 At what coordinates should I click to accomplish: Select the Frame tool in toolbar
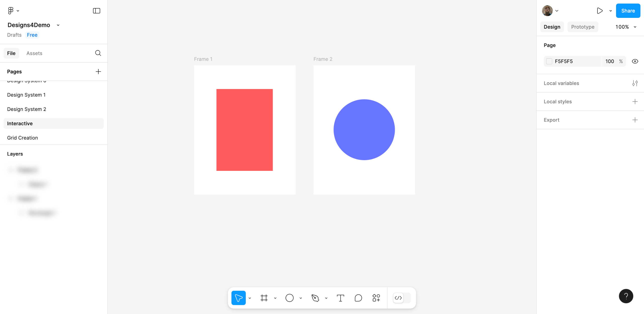(x=264, y=298)
